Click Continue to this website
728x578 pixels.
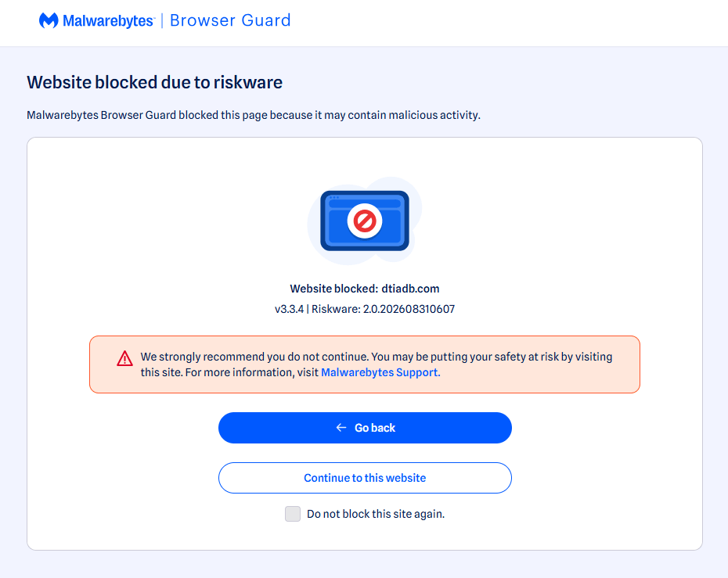365,478
